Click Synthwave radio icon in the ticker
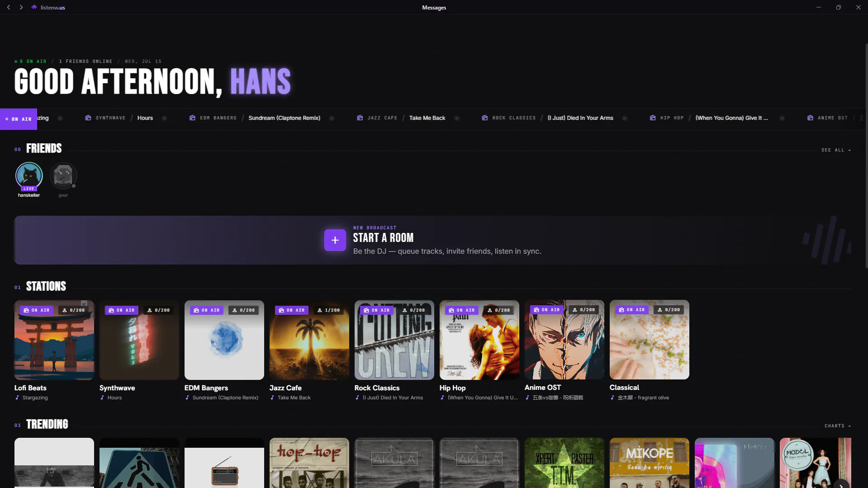 [88, 118]
